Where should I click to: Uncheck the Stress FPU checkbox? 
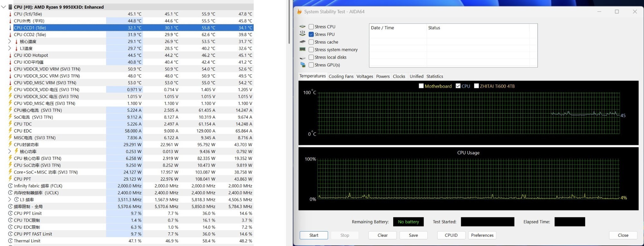click(311, 34)
